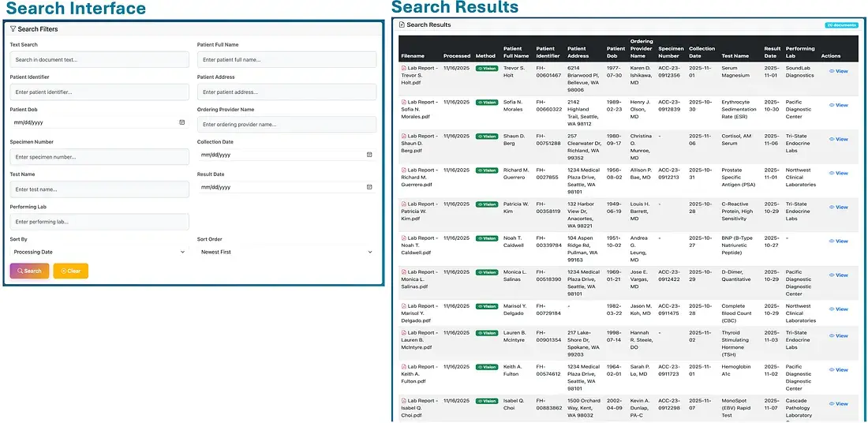This screenshot has height=423, width=868.
Task: View the Patricia W. Kim lab report
Action: point(838,208)
